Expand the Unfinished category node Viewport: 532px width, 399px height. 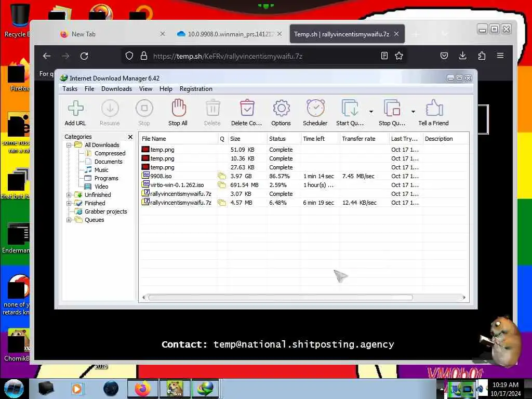point(69,195)
